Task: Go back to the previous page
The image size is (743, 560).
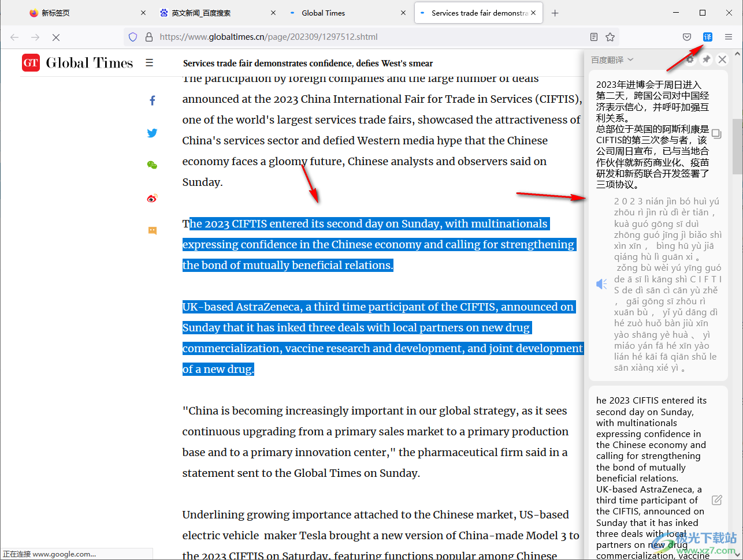Action: [14, 37]
